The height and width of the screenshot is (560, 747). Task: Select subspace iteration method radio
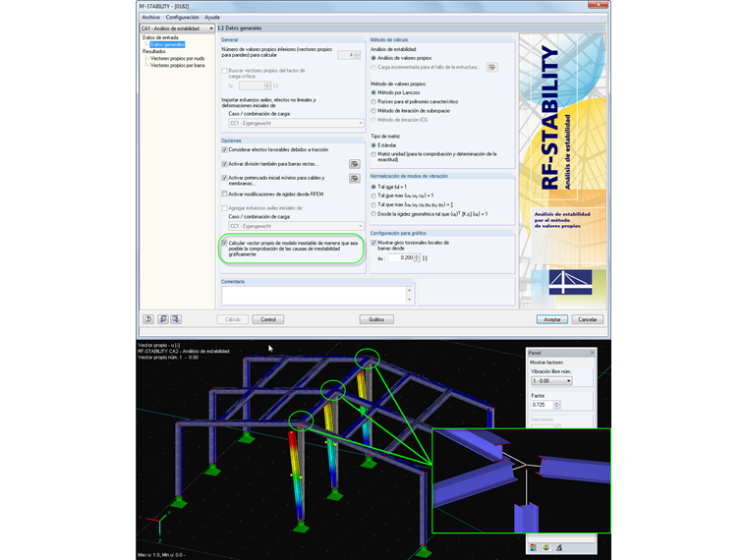[373, 111]
